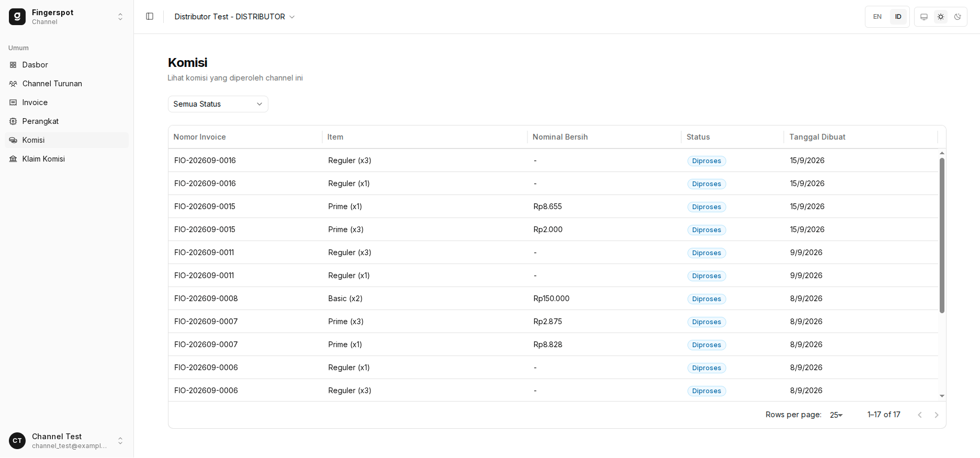This screenshot has height=458, width=980.
Task: Go to previous page arrow
Action: click(920, 415)
